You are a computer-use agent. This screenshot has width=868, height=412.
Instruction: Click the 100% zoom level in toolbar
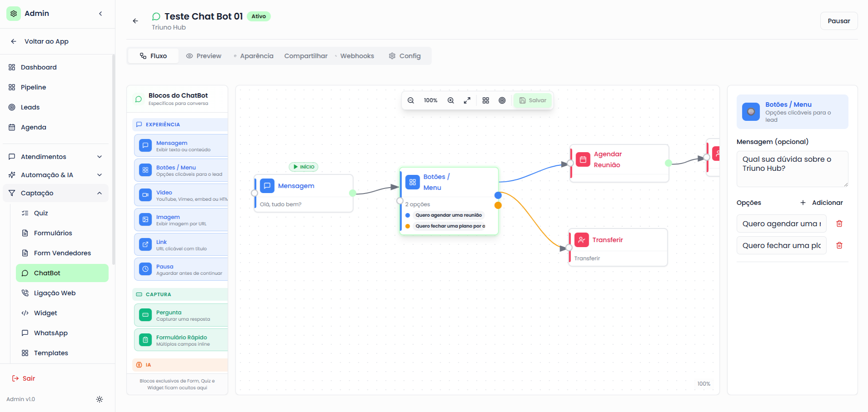431,100
